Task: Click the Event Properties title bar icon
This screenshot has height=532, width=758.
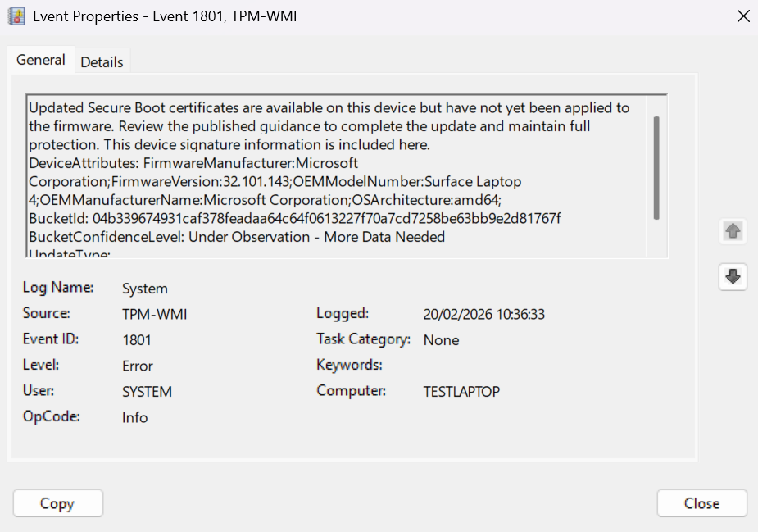Action: tap(16, 16)
